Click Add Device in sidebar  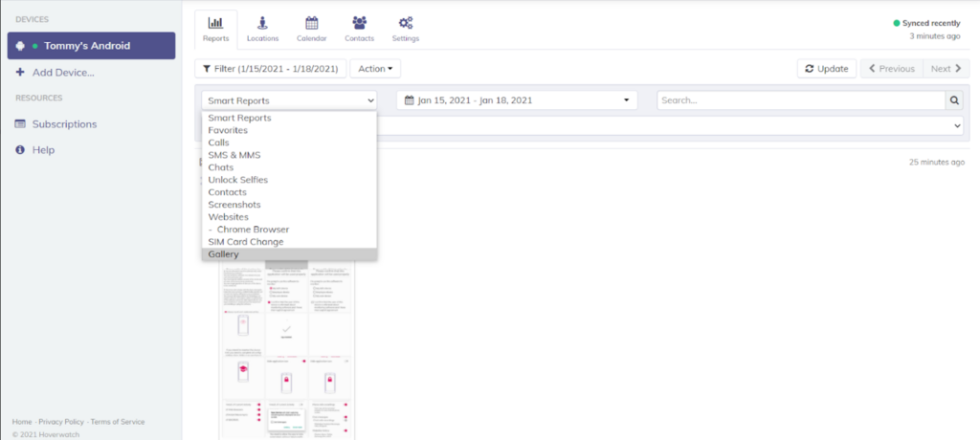tap(55, 73)
